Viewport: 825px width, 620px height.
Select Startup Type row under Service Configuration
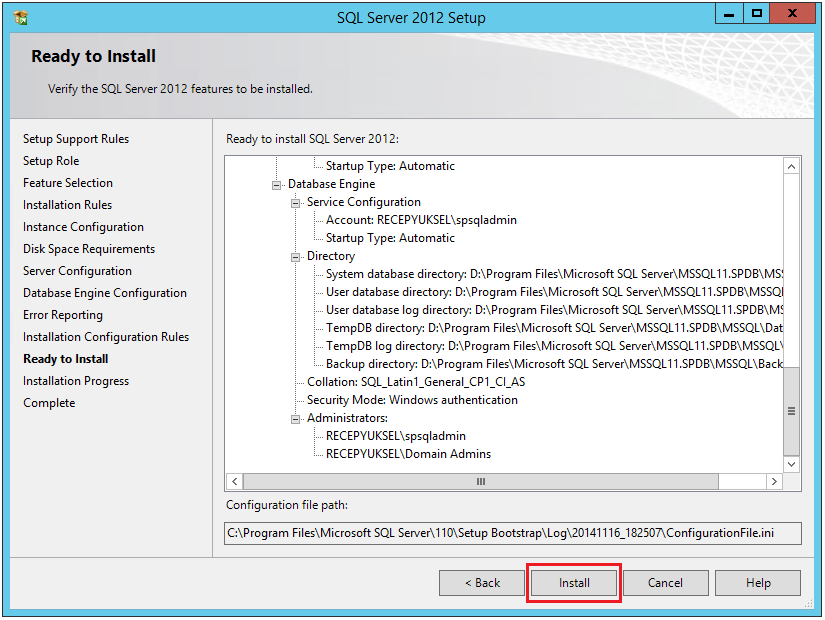(390, 238)
